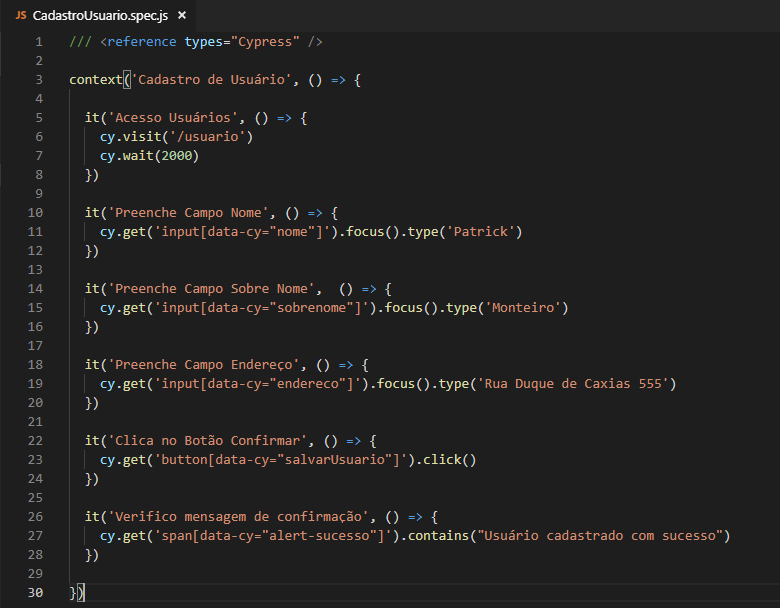
Task: Select the CadastroUsuario.spec.js editor tab
Action: 100,16
